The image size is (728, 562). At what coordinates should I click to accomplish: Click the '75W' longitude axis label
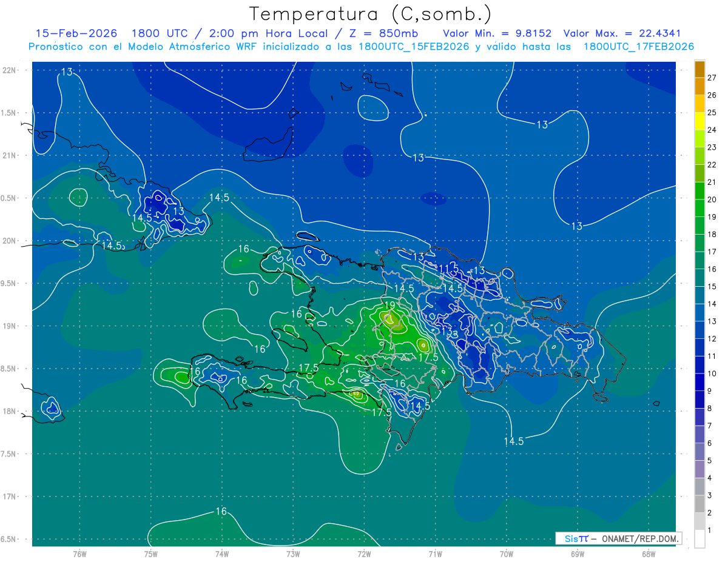(x=151, y=554)
